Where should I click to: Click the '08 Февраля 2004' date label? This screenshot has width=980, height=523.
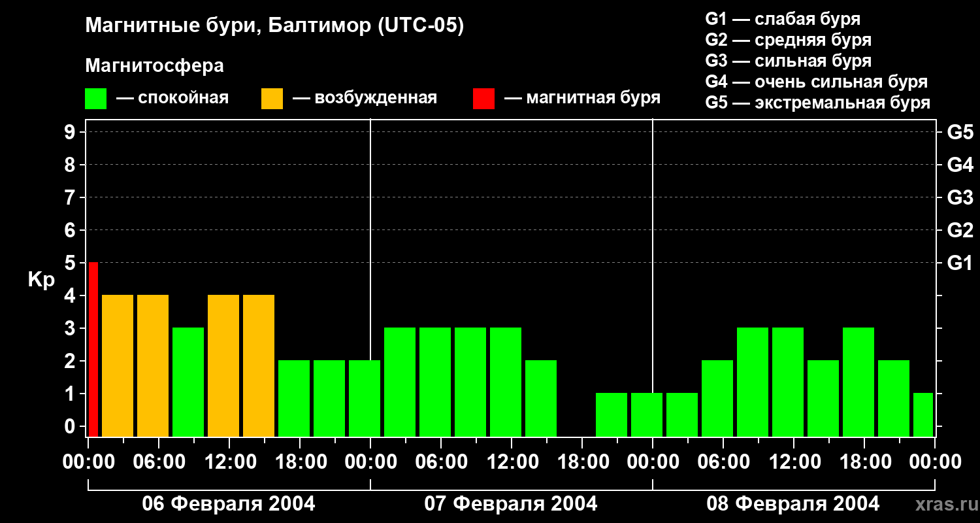[x=793, y=504]
